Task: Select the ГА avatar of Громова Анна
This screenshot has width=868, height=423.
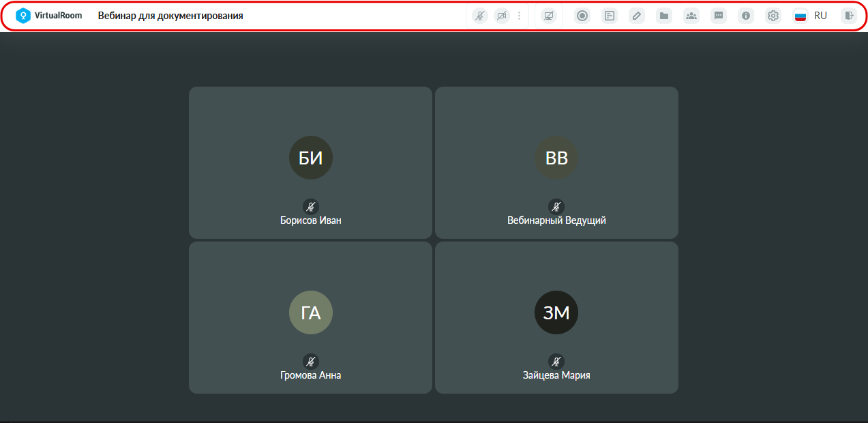Action: (311, 312)
